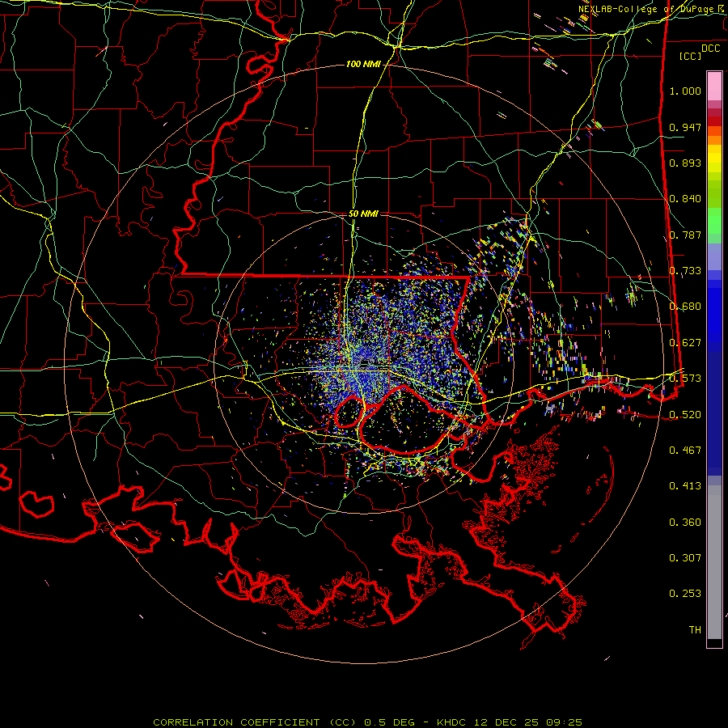
Task: Click the 100 NMI range ring label
Action: coord(363,64)
